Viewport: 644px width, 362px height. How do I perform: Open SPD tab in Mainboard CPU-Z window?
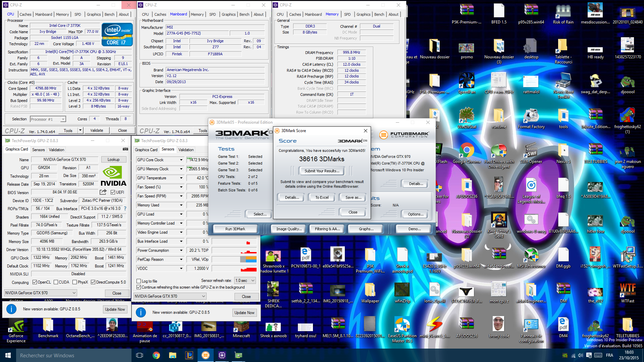point(212,14)
